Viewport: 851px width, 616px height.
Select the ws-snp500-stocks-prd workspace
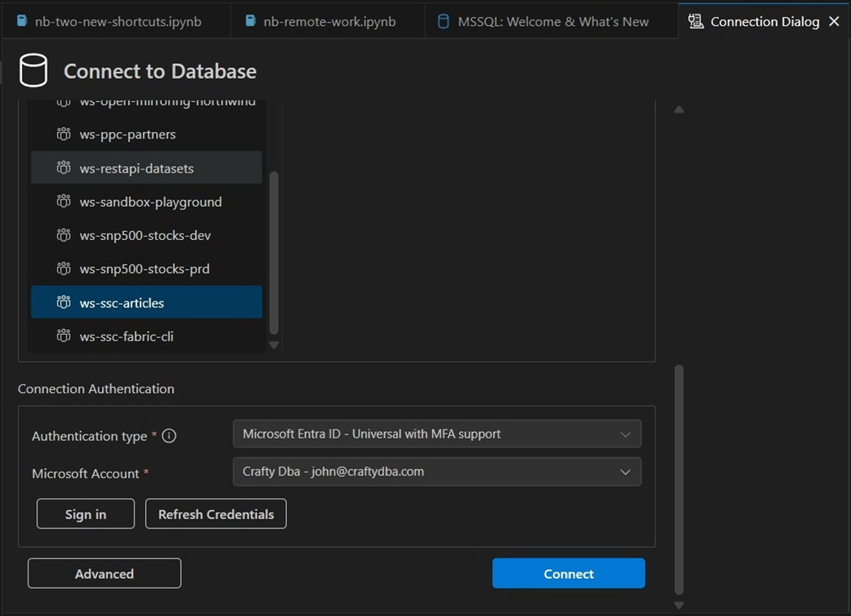tap(144, 268)
